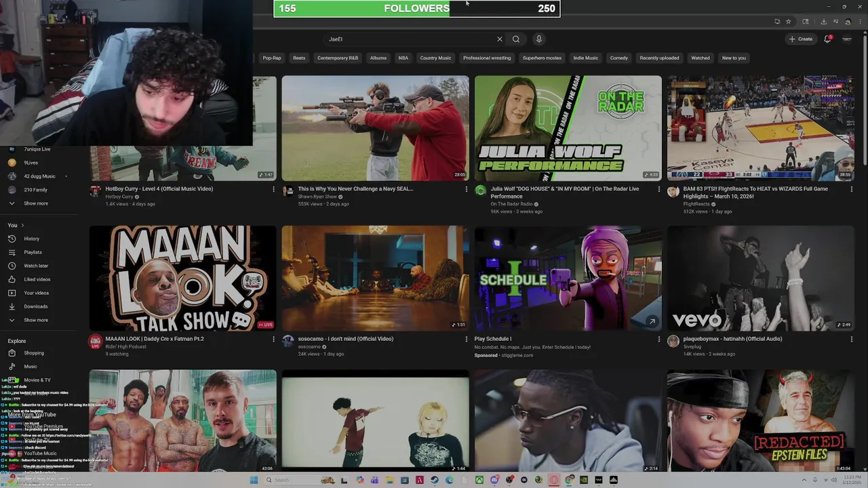Open 42 dugg Music subscription
This screenshot has width=868, height=488.
point(41,176)
